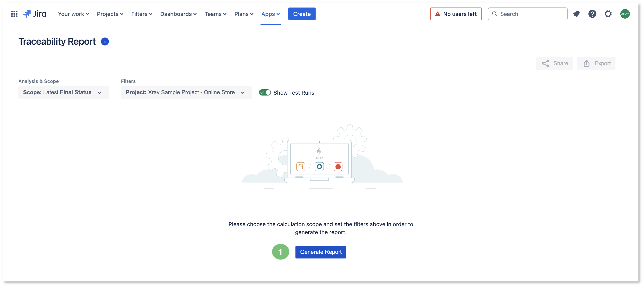Viewport: 644px width, 287px height.
Task: Open the Filters menu
Action: pos(142,14)
